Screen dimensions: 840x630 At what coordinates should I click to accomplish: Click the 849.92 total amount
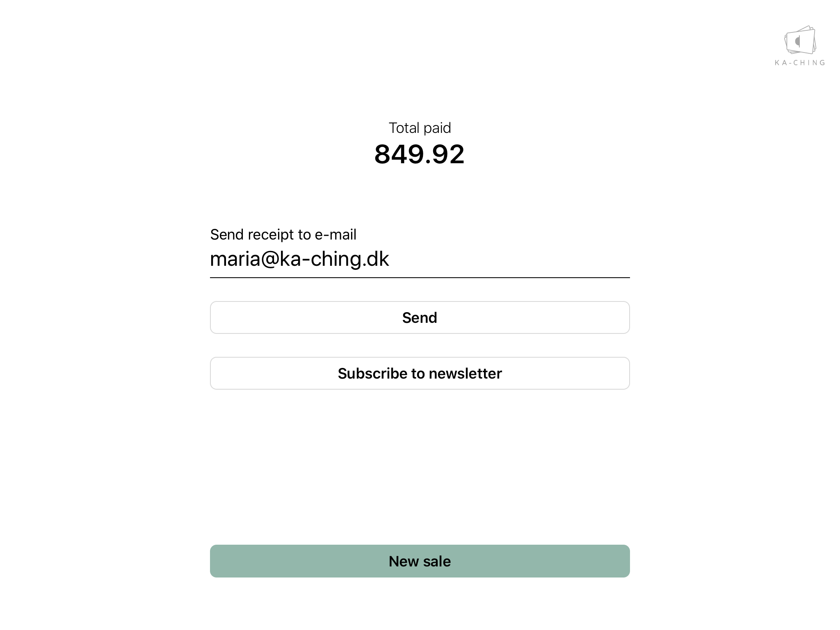coord(419,155)
